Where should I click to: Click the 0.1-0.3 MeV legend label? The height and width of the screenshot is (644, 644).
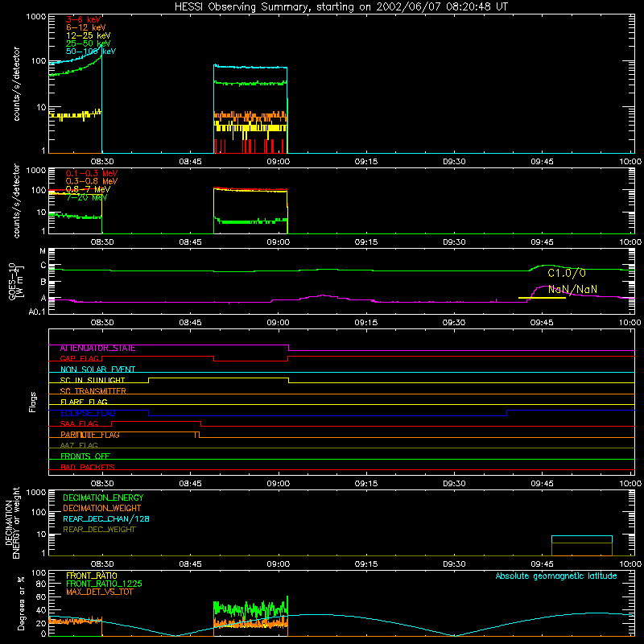click(92, 173)
